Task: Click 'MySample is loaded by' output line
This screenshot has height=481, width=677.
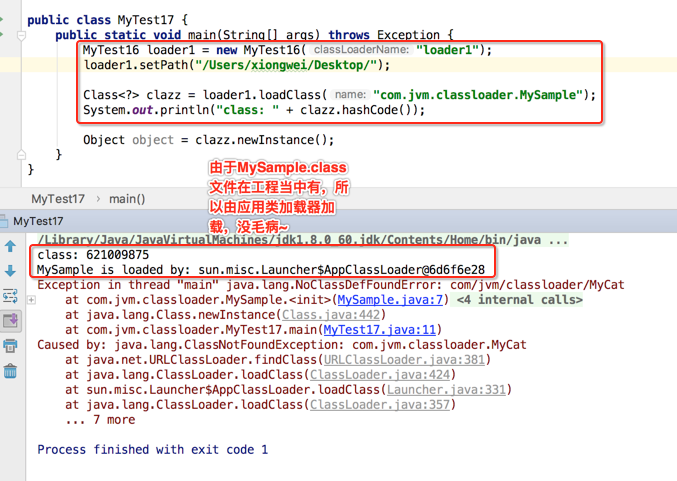Action: 261,270
